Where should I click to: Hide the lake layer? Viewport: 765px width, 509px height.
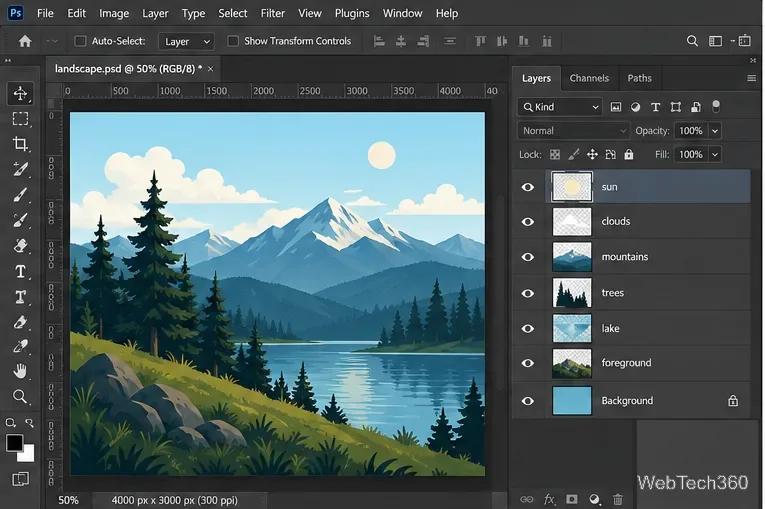coord(527,328)
